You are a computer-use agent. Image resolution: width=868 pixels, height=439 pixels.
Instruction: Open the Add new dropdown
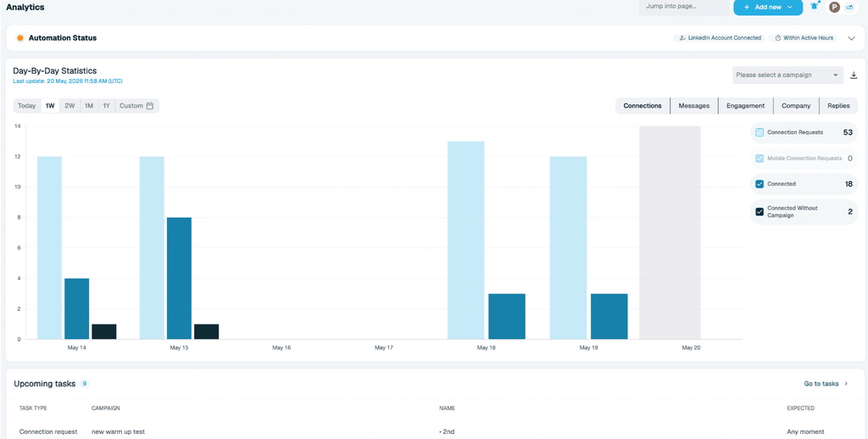[x=768, y=7]
